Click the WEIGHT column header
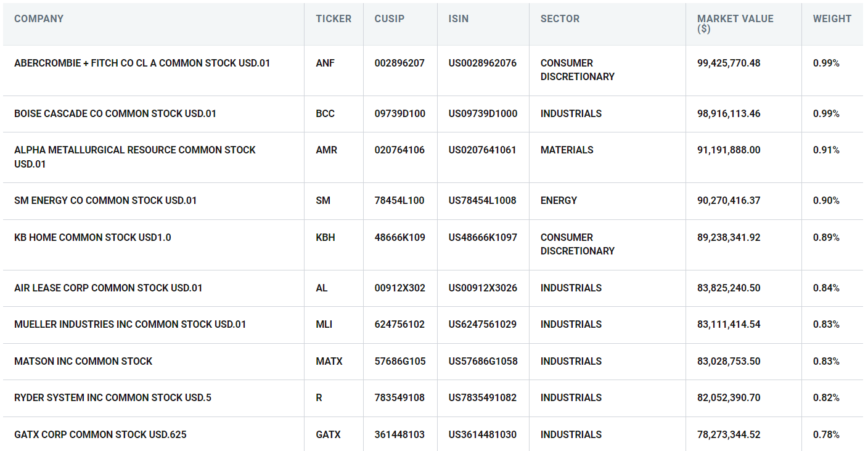 tap(832, 19)
